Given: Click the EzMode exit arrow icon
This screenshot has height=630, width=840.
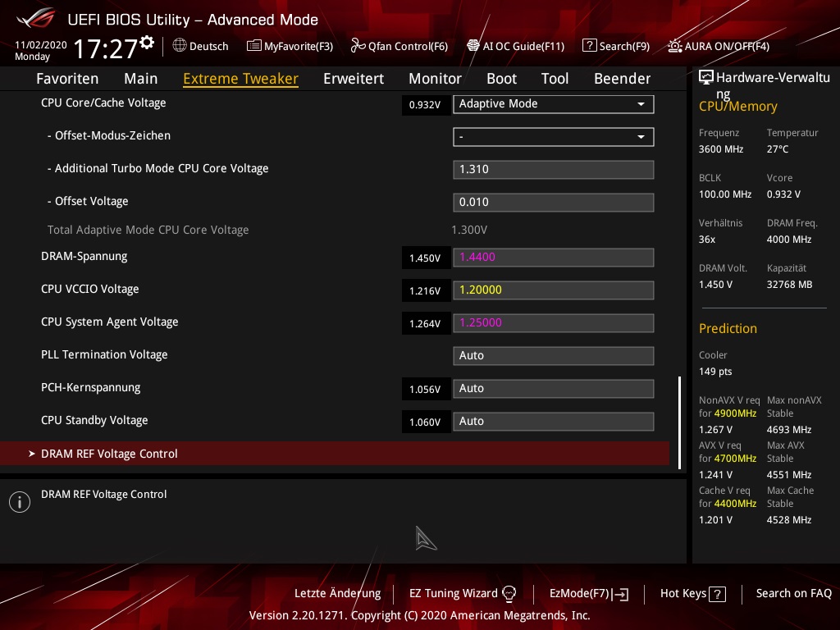Looking at the screenshot, I should [621, 594].
